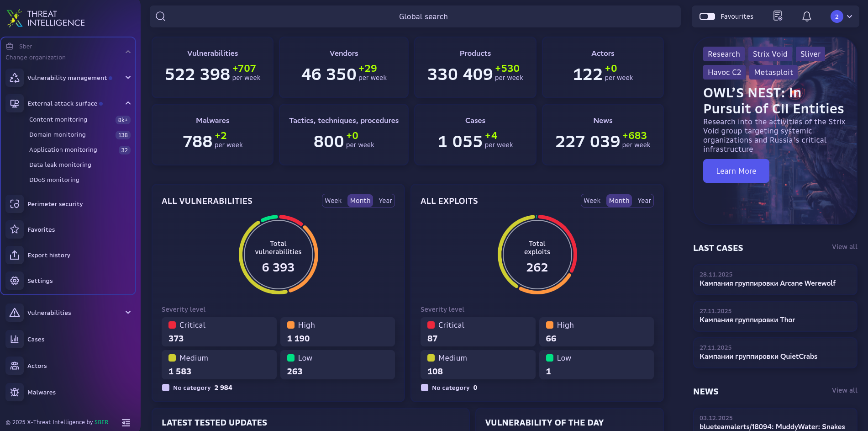Image resolution: width=868 pixels, height=431 pixels.
Task: Click the Settings gear icon in sidebar
Action: (x=15, y=281)
